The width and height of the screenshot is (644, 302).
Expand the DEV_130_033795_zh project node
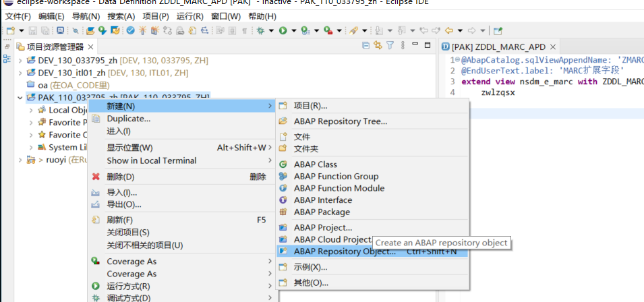click(21, 60)
